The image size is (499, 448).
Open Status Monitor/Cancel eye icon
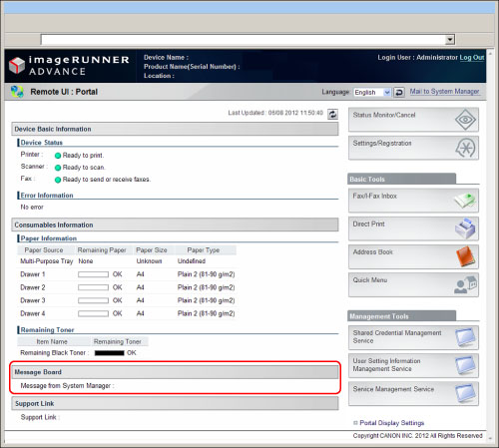tap(465, 120)
